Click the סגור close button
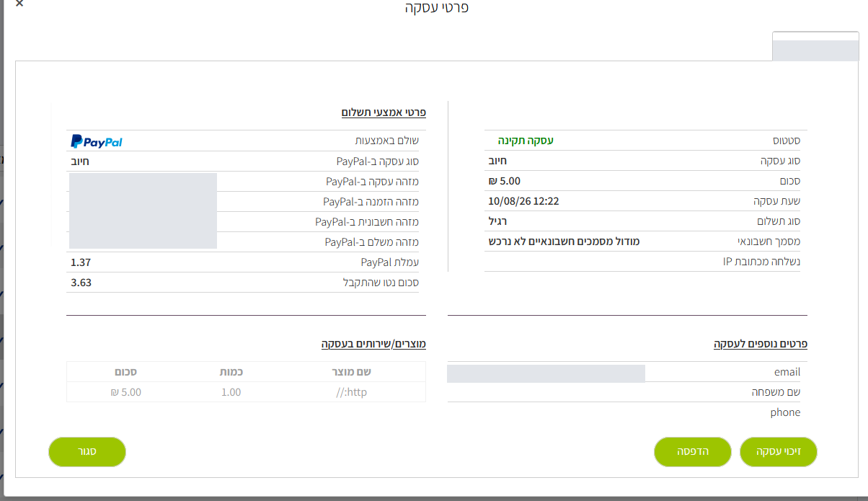The height and width of the screenshot is (501, 868). [87, 451]
